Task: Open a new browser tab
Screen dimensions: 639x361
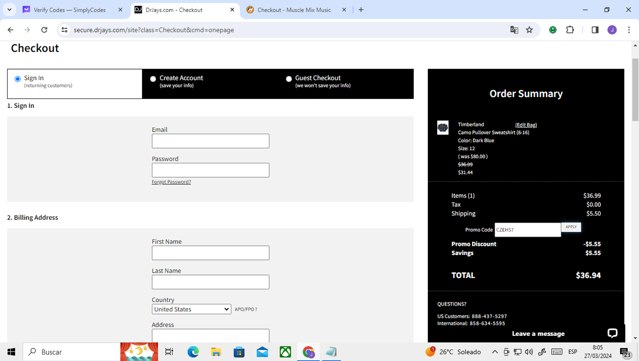Action: [361, 9]
